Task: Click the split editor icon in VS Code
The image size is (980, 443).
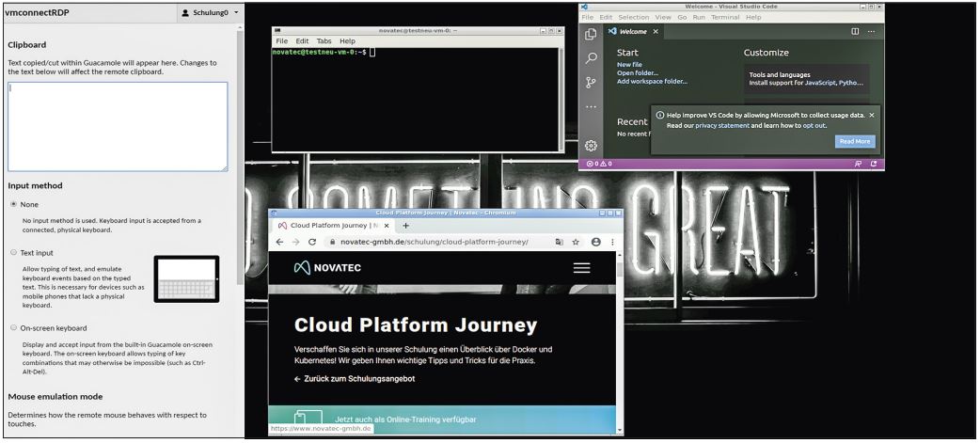Action: 855,32
